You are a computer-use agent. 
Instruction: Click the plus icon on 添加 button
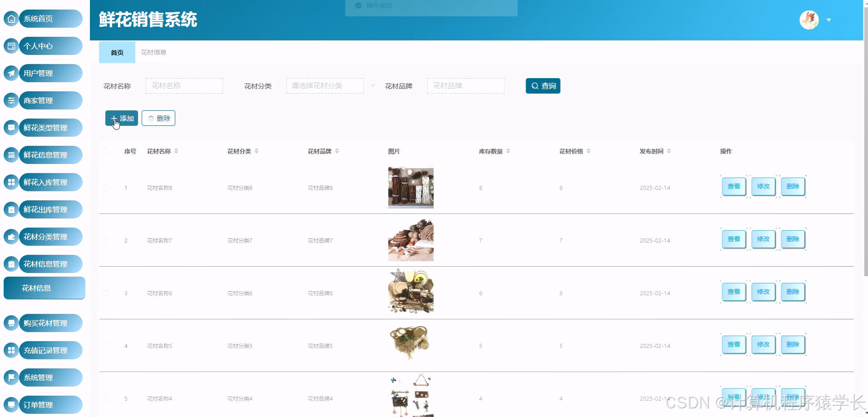tap(114, 118)
